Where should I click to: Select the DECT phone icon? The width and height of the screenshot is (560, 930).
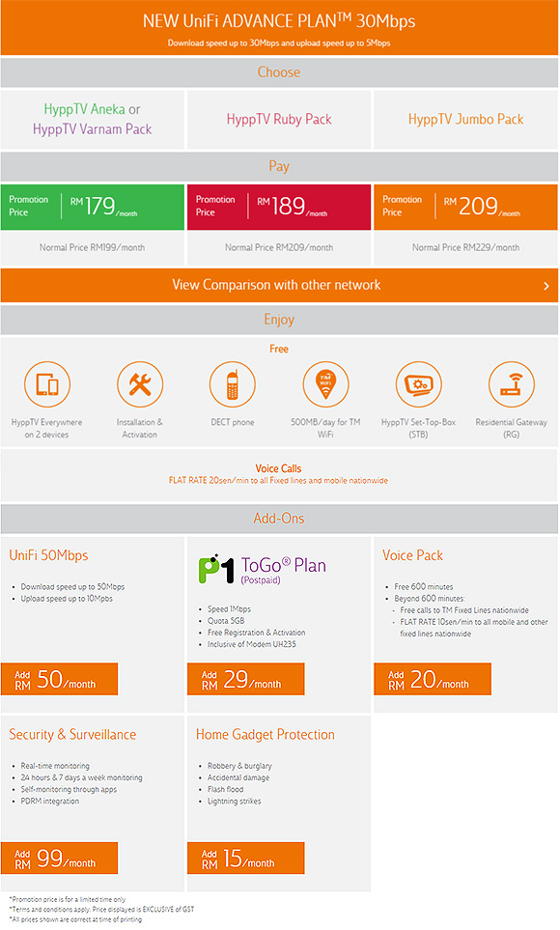tap(232, 384)
